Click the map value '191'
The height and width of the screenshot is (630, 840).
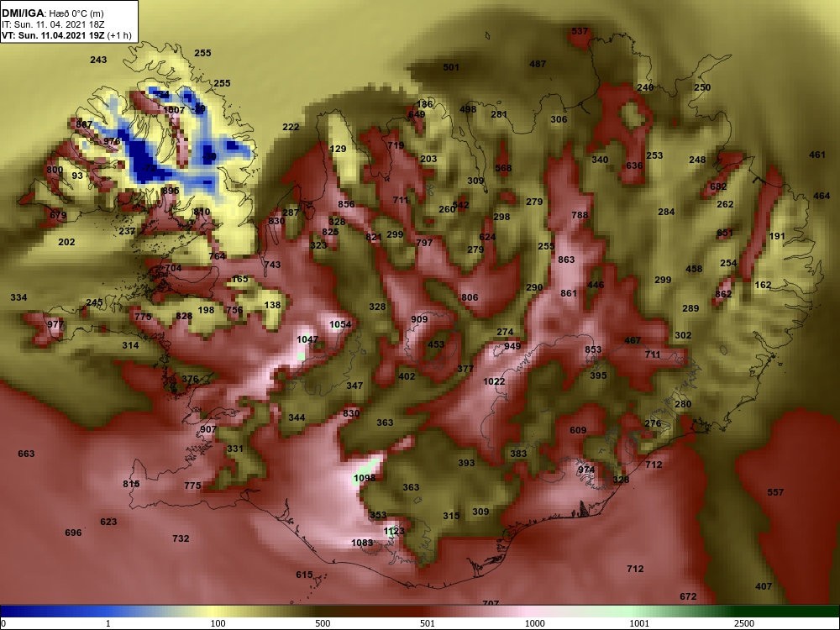pos(777,236)
